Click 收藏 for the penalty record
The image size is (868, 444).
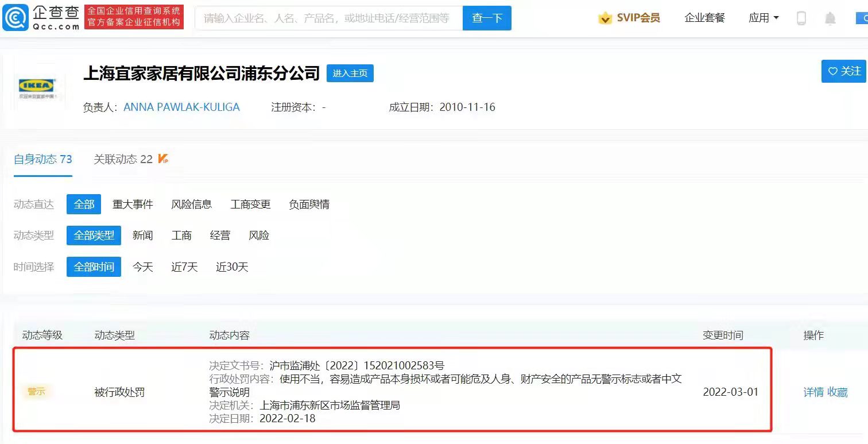pos(838,392)
